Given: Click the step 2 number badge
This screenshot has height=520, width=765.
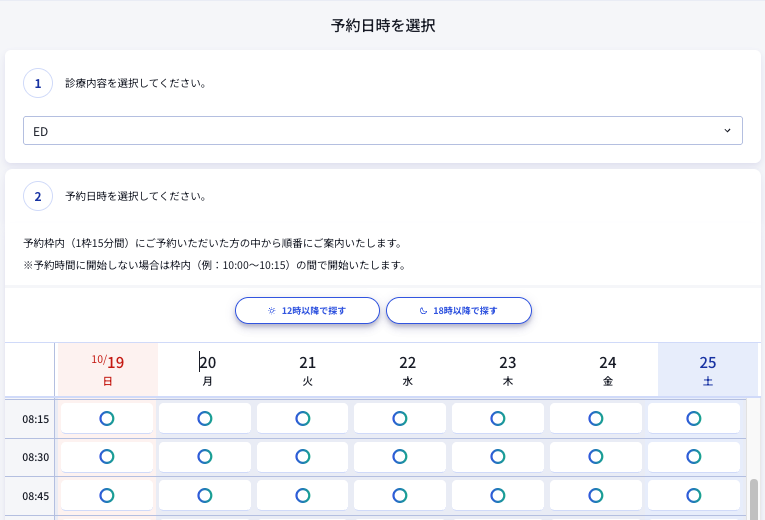Looking at the screenshot, I should click(x=38, y=197).
